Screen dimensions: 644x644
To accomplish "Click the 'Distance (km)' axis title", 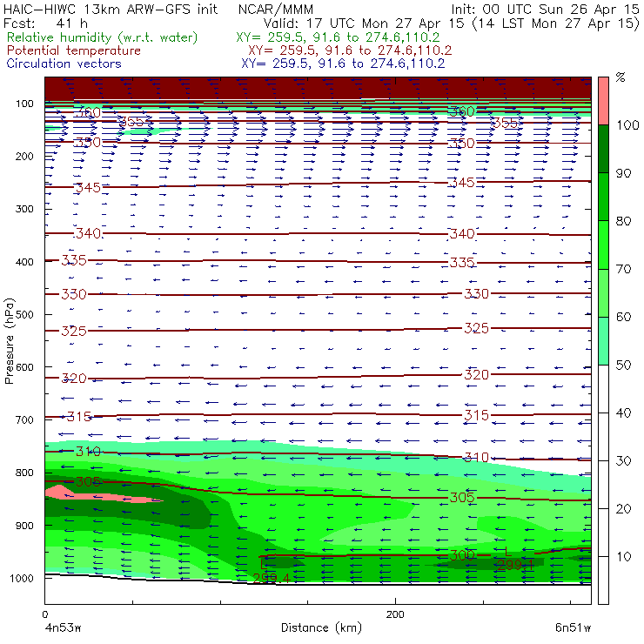I will coord(321,627).
